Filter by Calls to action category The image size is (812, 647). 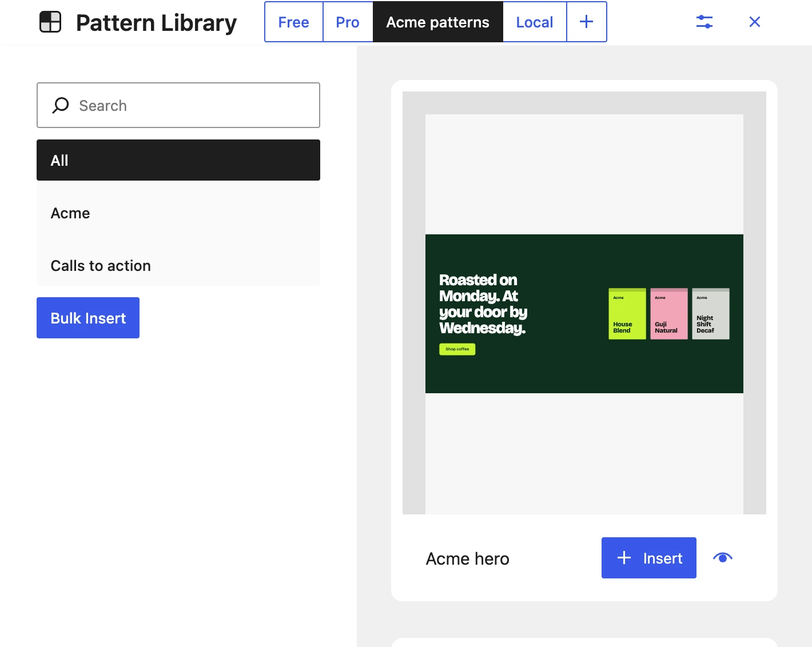coord(178,265)
